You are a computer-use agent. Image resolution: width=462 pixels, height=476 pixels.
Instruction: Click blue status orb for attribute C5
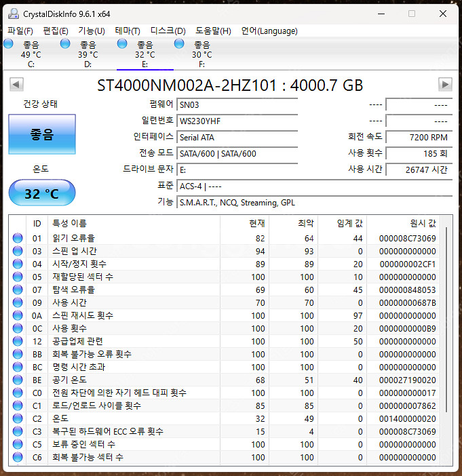click(18, 444)
